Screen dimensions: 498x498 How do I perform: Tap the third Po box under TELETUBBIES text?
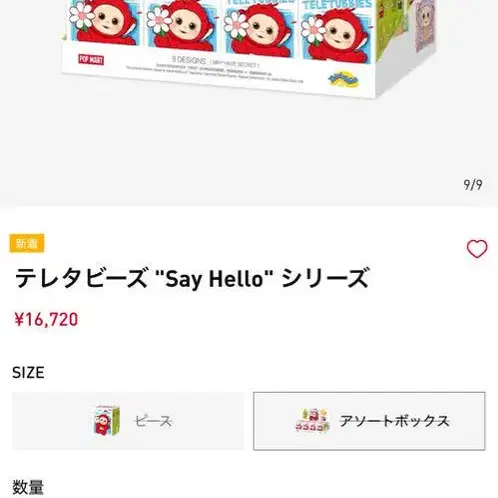tap(259, 28)
